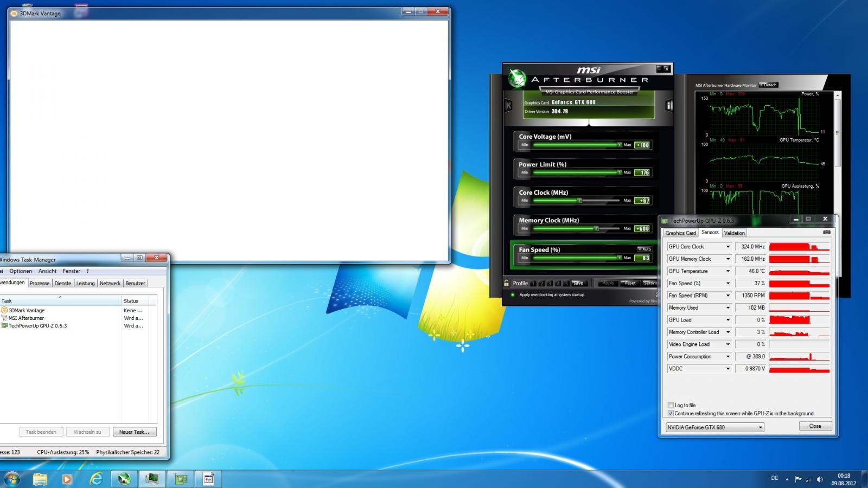This screenshot has width=868, height=488.
Task: Open the Action Center flag icon
Action: point(798,479)
